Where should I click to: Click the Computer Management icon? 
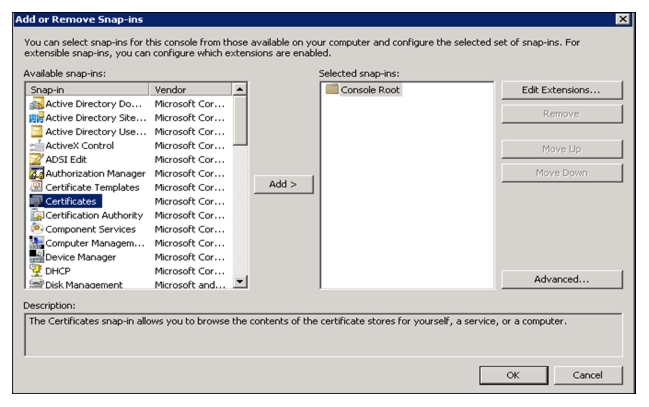36,243
